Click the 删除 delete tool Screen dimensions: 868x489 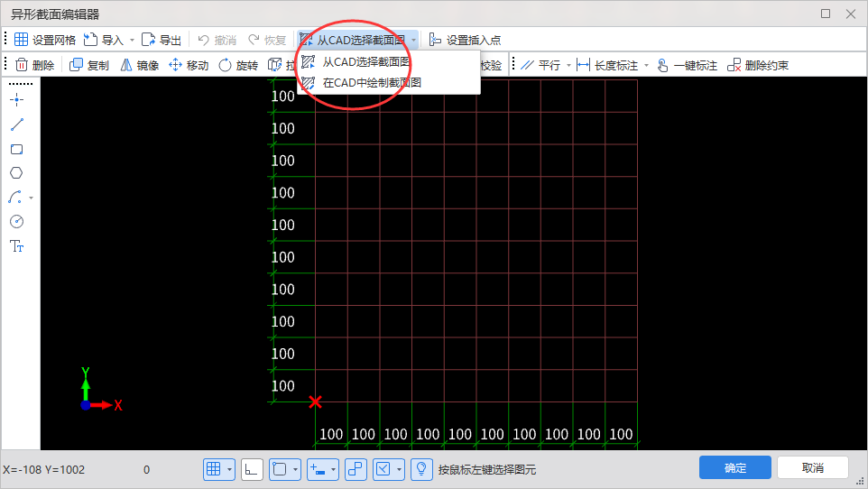coord(35,65)
